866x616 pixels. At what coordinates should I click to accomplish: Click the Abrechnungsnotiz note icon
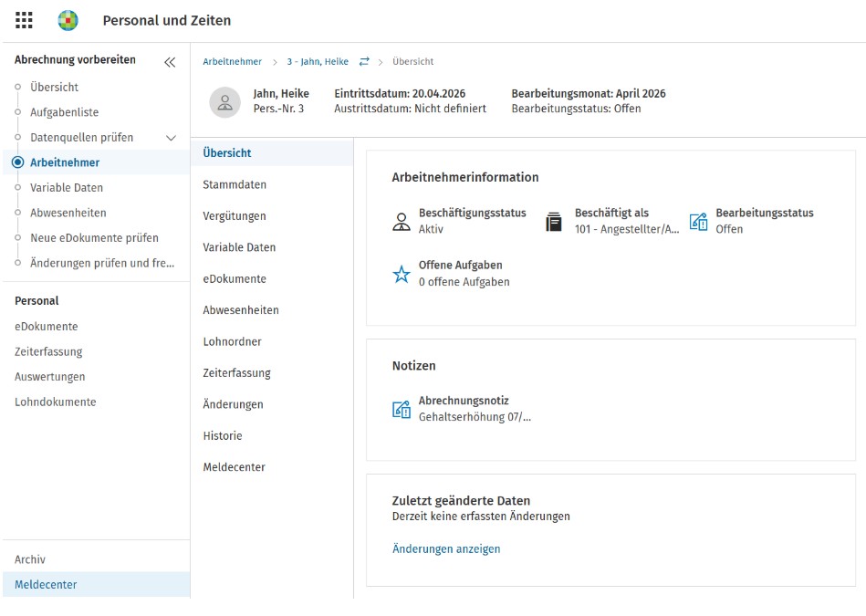tap(402, 410)
